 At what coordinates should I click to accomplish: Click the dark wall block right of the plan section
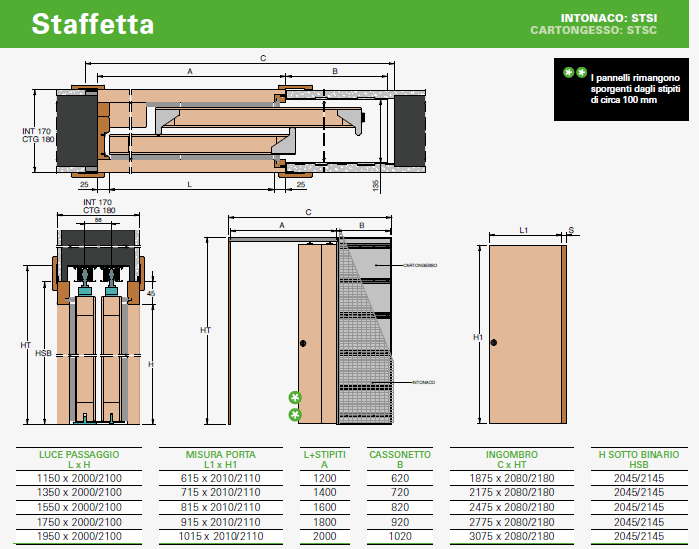(410, 127)
